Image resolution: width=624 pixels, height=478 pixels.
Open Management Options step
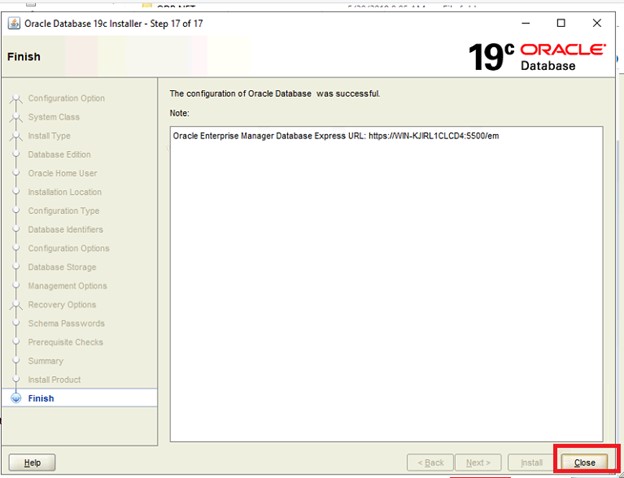click(67, 286)
